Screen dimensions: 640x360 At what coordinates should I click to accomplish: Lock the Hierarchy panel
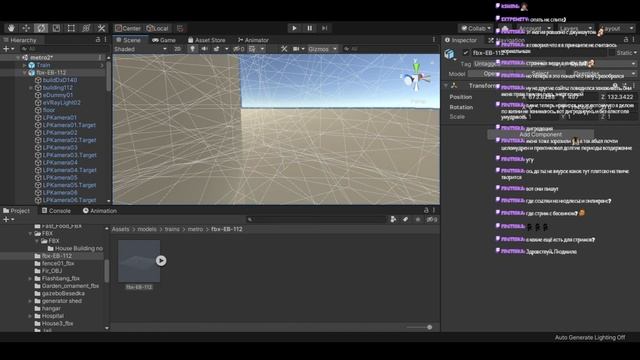[x=98, y=40]
